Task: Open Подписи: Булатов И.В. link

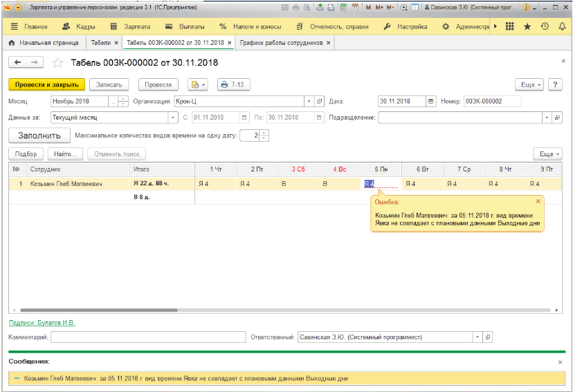Action: coord(42,322)
